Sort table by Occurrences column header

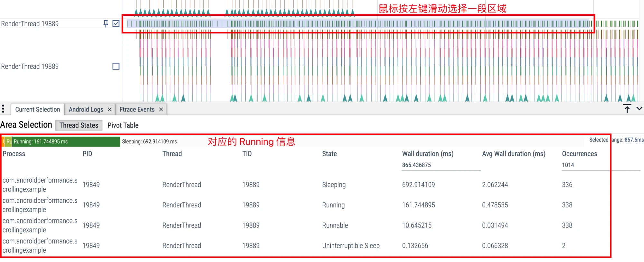point(579,154)
